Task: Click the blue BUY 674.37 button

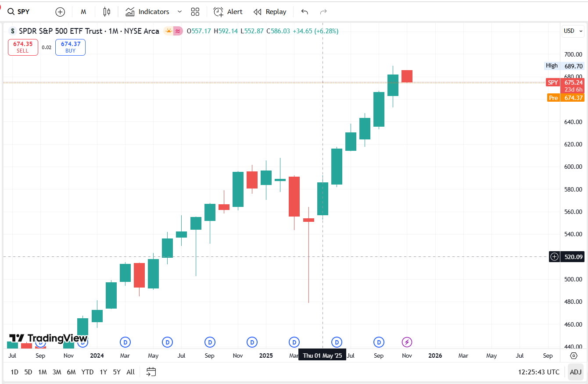Action: 70,47
